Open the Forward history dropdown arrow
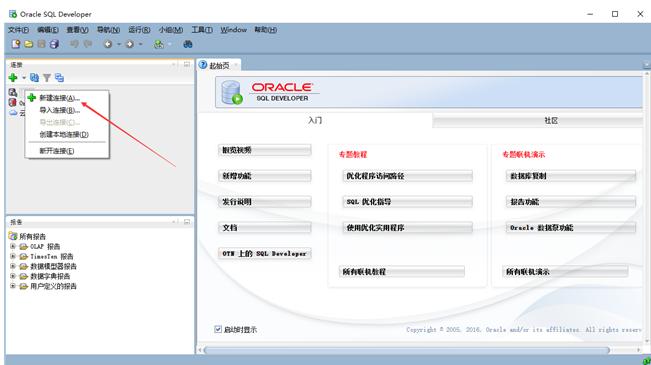The image size is (651, 365). click(x=140, y=44)
